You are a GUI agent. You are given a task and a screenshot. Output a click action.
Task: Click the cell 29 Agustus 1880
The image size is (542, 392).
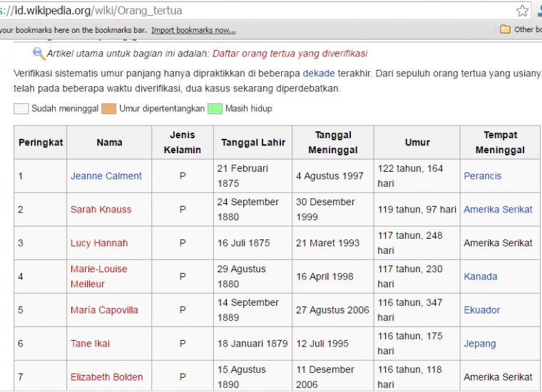pyautogui.click(x=253, y=277)
